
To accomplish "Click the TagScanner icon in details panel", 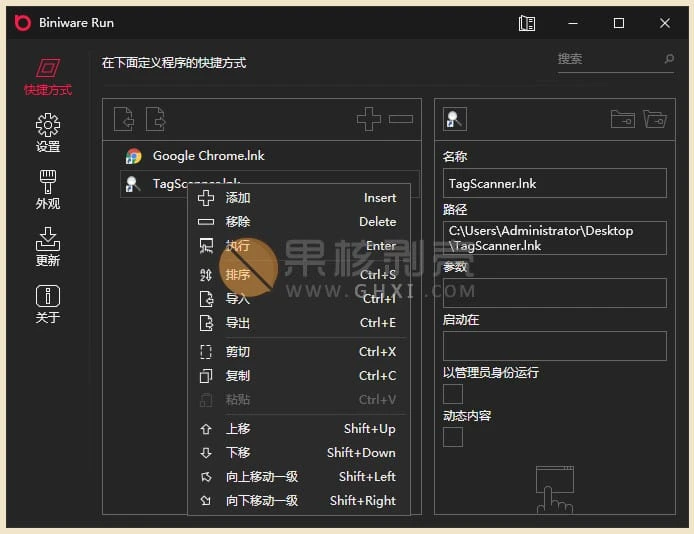I will click(455, 119).
